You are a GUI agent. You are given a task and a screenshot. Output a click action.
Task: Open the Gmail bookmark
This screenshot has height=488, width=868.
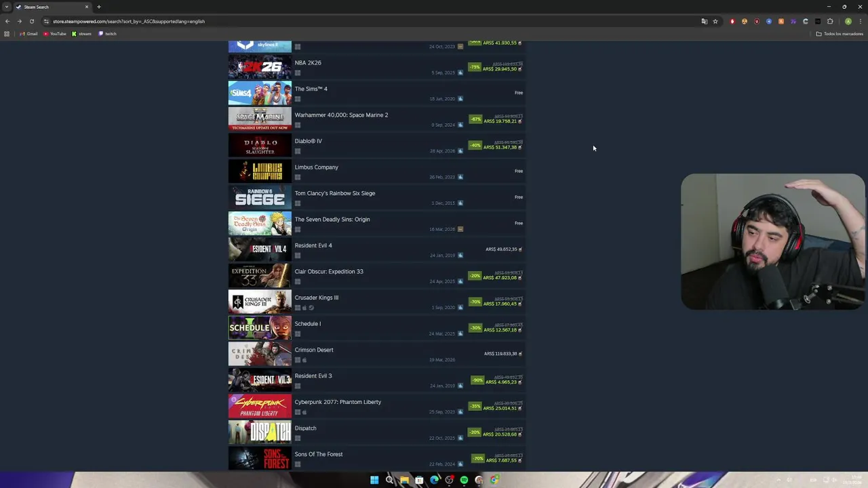click(x=28, y=34)
